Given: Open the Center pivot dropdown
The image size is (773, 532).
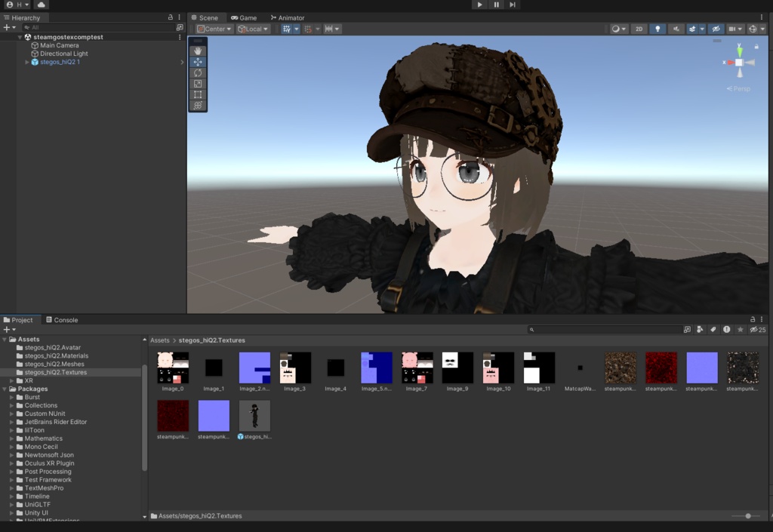Looking at the screenshot, I should (214, 29).
